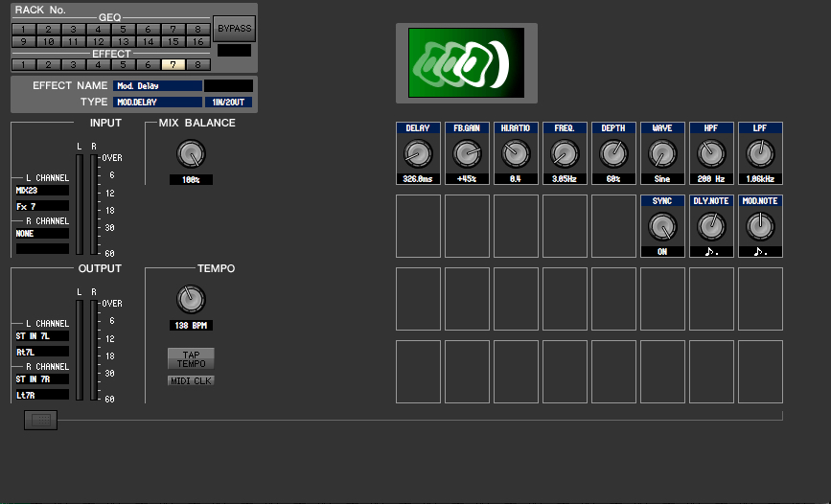Image resolution: width=831 pixels, height=504 pixels.
Task: Open output L channel ST IN 7L selector
Action: click(42, 335)
